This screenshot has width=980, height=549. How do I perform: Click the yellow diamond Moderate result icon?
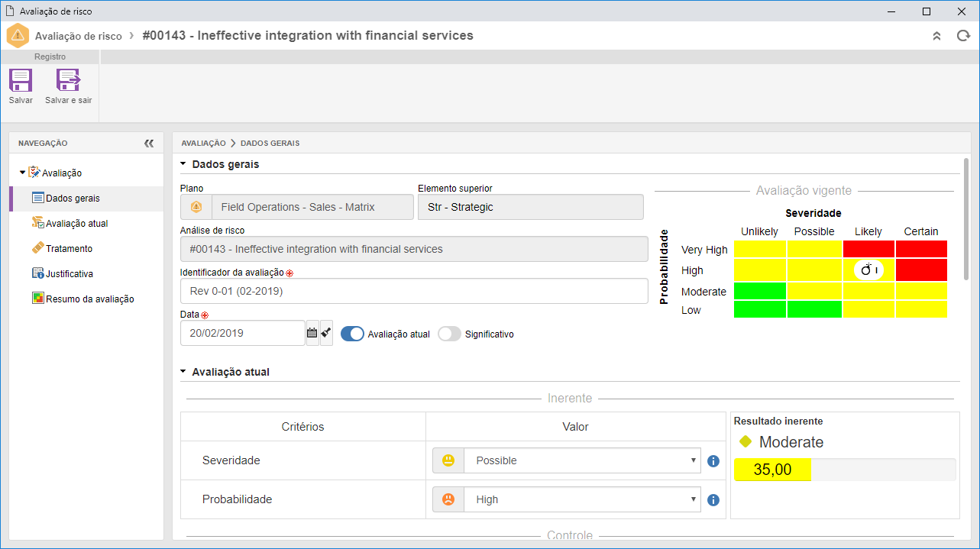click(x=746, y=442)
